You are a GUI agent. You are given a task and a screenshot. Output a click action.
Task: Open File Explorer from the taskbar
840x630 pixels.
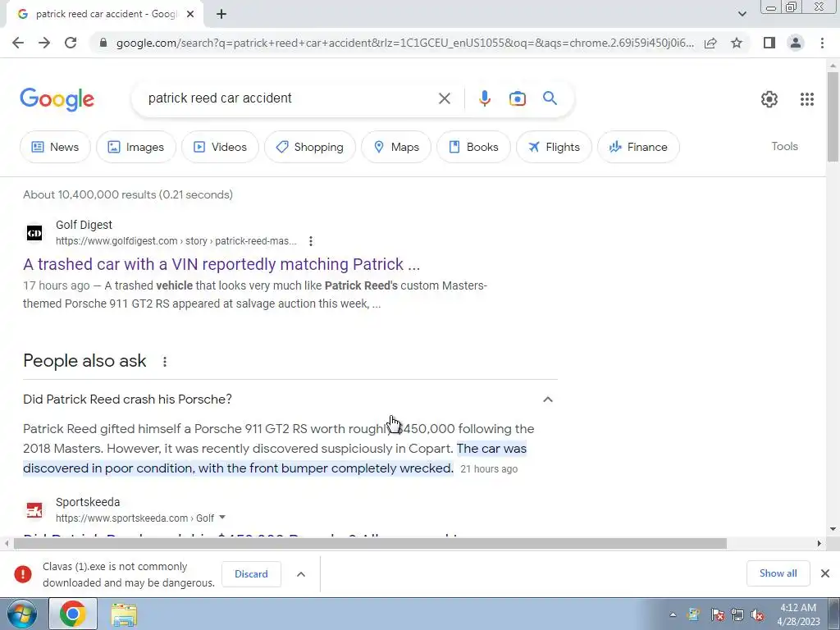click(124, 614)
